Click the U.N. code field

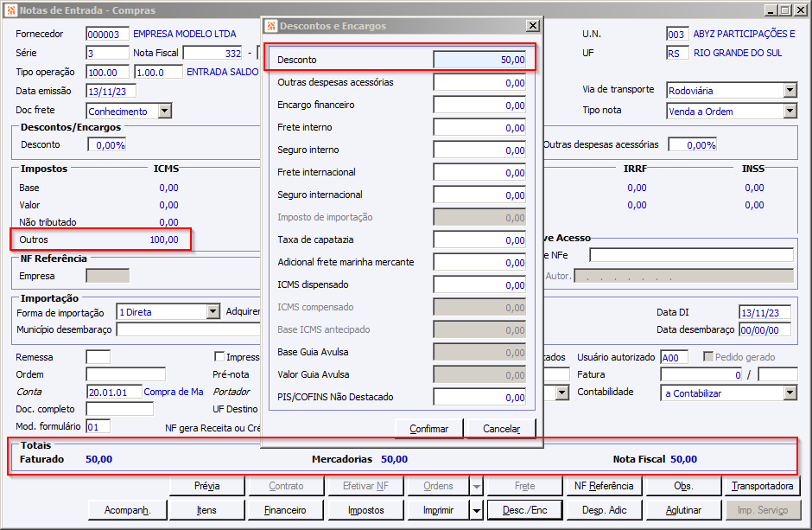coord(677,35)
